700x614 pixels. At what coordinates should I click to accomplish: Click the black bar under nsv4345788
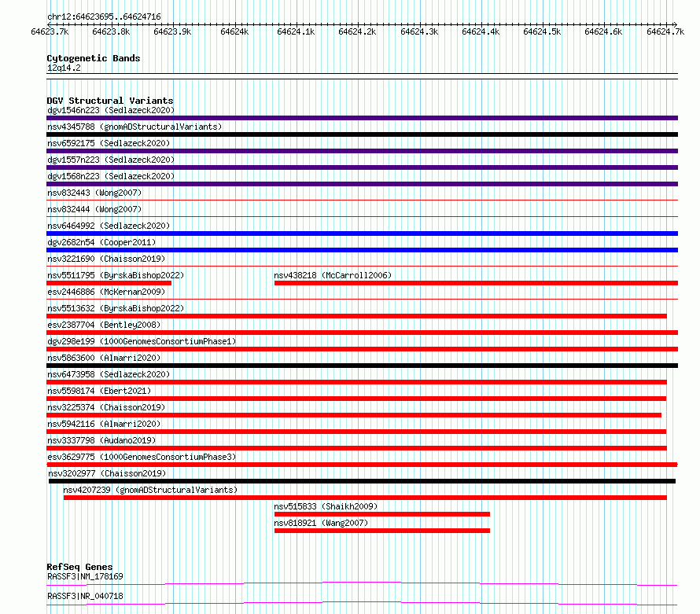pos(362,134)
